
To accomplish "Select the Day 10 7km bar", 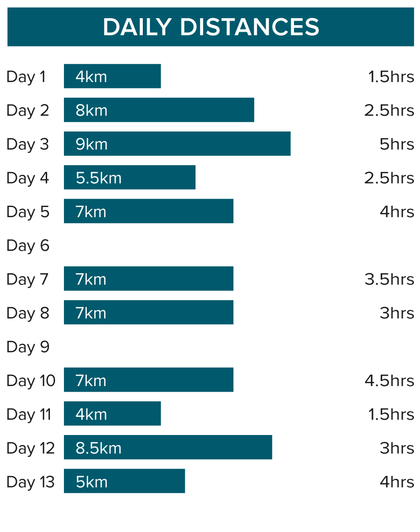I will click(x=148, y=380).
